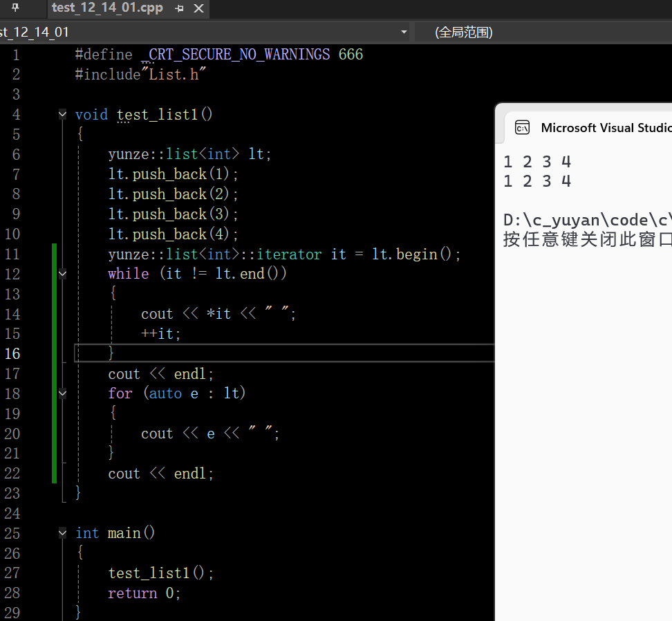Open the (全局范围) scope combo box
The image size is (672, 621).
coord(543,32)
